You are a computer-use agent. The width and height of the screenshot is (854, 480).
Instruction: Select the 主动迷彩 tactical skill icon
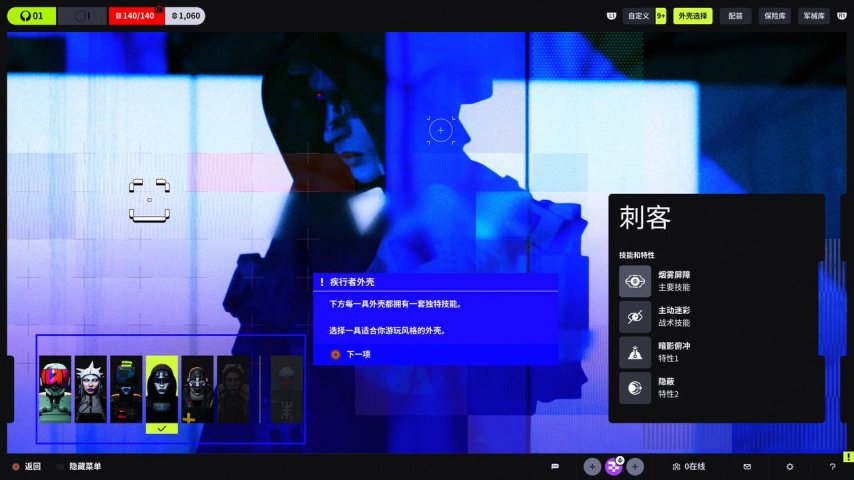tap(635, 317)
